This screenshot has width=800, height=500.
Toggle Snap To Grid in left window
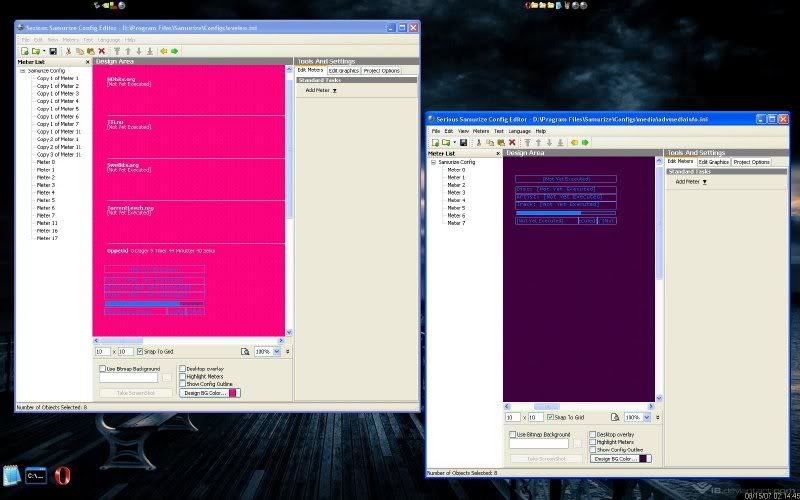click(x=140, y=352)
